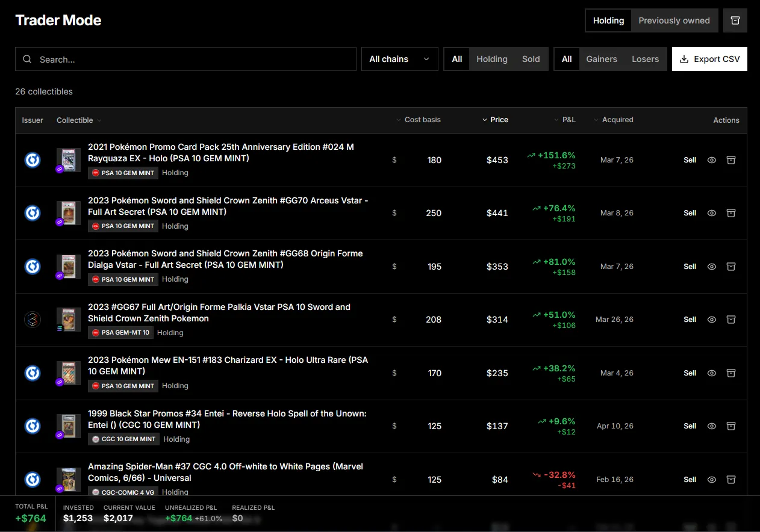
Task: Toggle visibility eye for Arceus Vstar row
Action: (x=712, y=213)
